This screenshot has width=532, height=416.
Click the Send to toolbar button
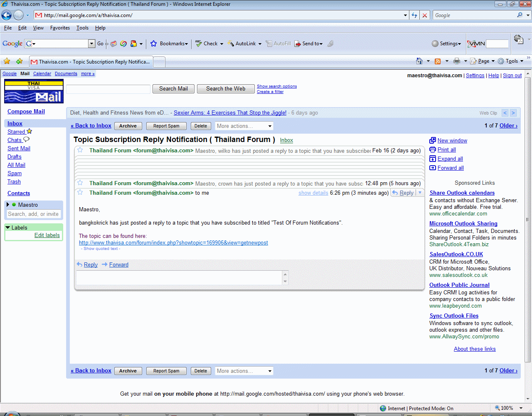pyautogui.click(x=308, y=44)
